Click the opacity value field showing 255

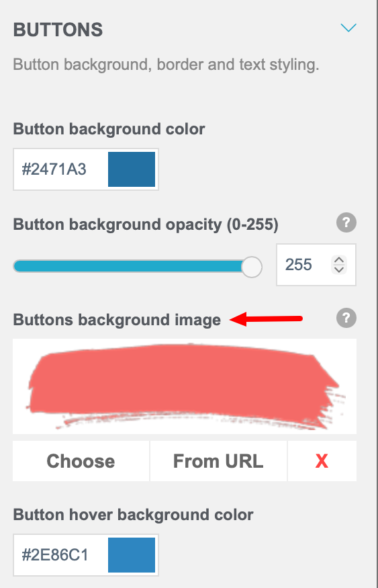point(303,265)
